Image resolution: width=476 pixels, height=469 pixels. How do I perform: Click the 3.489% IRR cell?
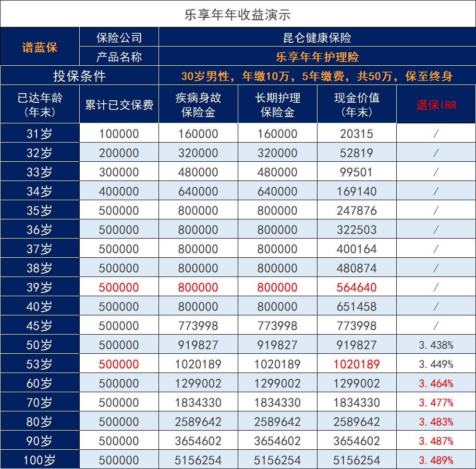click(x=436, y=460)
